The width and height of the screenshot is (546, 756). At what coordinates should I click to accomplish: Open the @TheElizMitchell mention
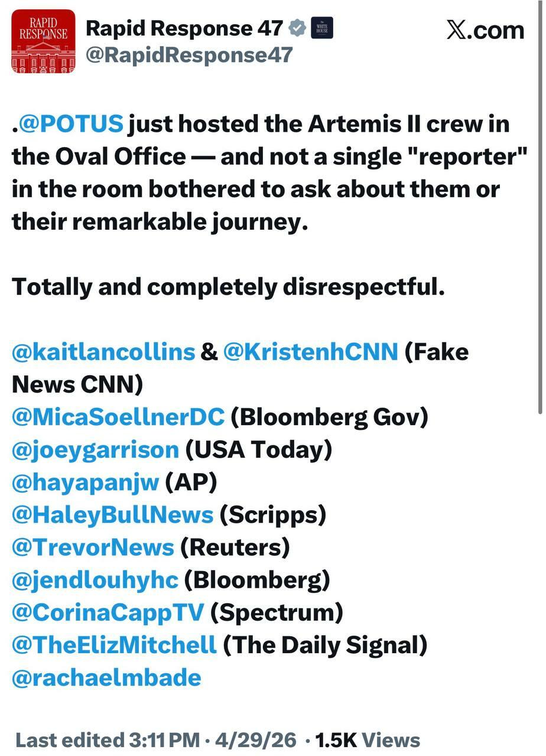[114, 644]
